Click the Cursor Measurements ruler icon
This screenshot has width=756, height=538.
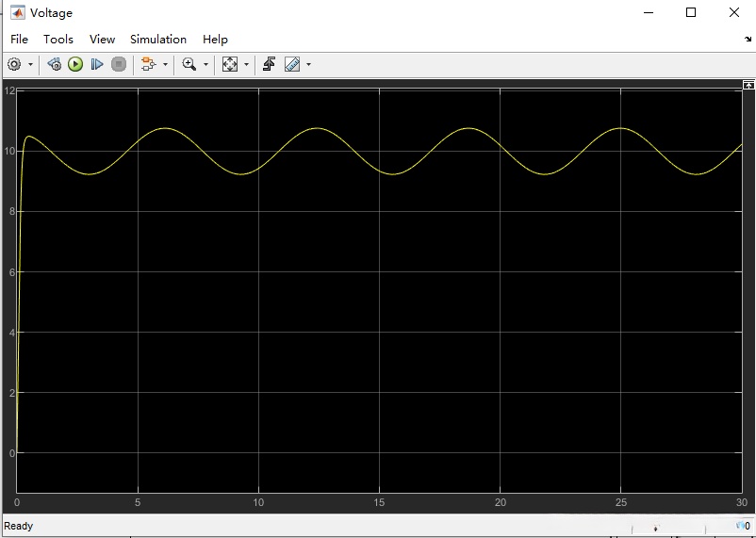click(x=292, y=64)
